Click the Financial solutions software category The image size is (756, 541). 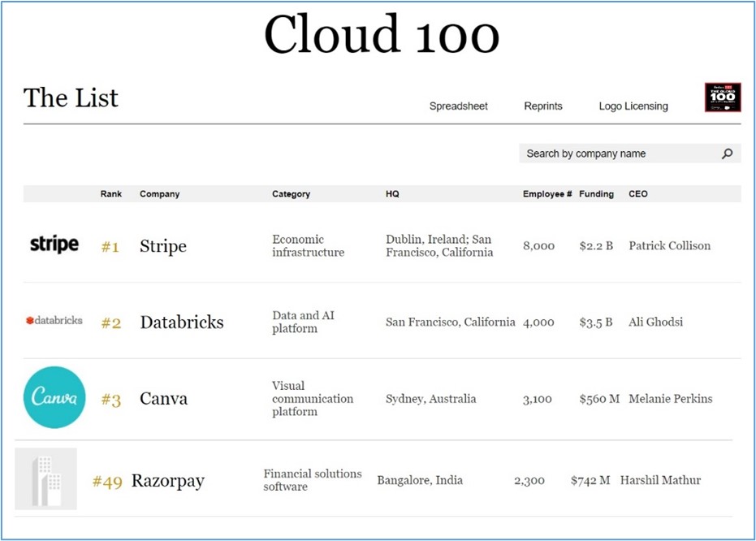point(313,480)
